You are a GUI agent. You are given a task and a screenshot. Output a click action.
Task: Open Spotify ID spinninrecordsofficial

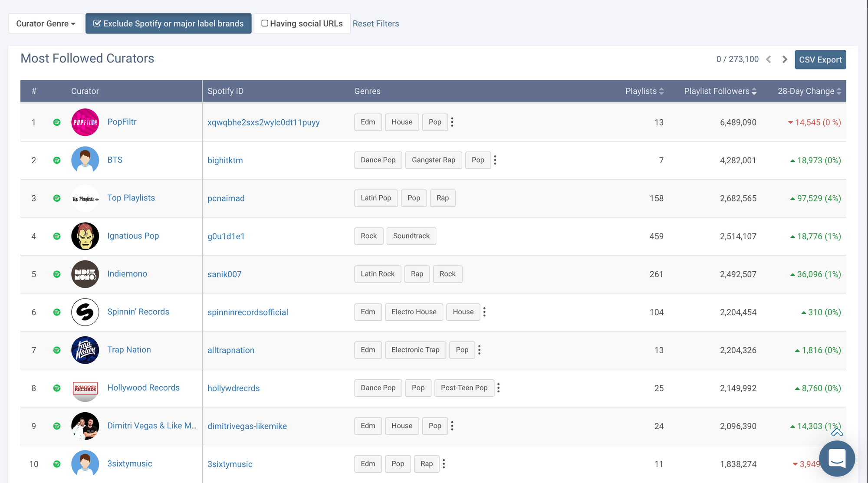(247, 312)
